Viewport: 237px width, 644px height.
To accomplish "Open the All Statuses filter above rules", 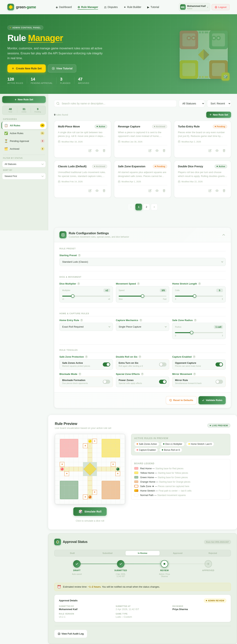I will coord(192,103).
